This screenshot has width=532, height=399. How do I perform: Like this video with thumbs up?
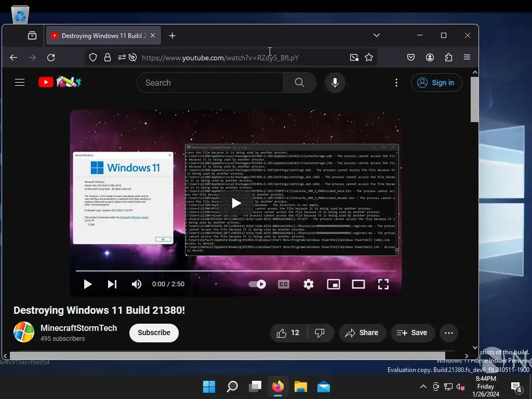click(x=288, y=333)
